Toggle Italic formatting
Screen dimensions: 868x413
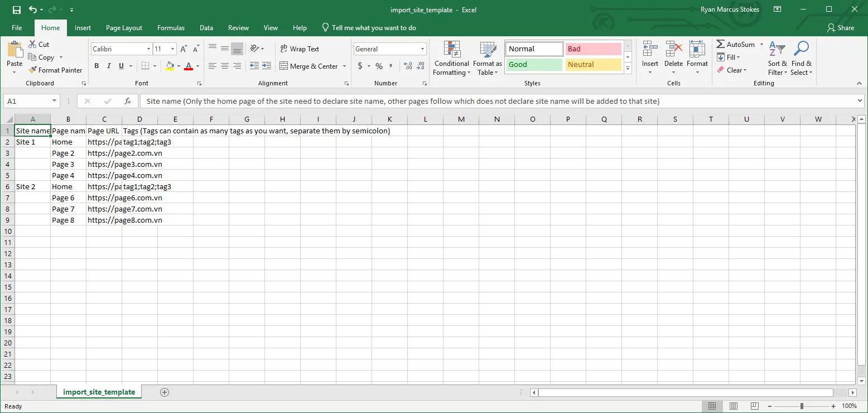coord(109,66)
